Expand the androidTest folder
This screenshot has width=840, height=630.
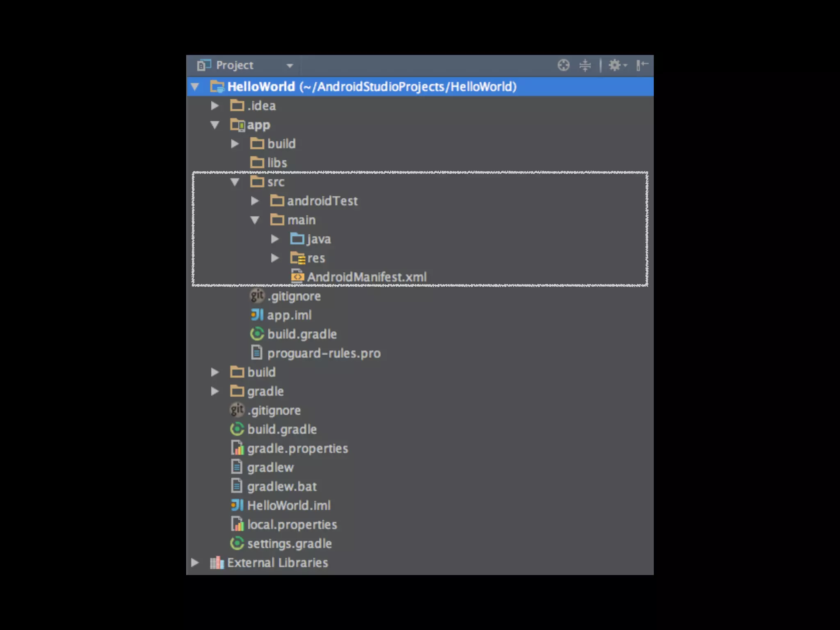255,201
